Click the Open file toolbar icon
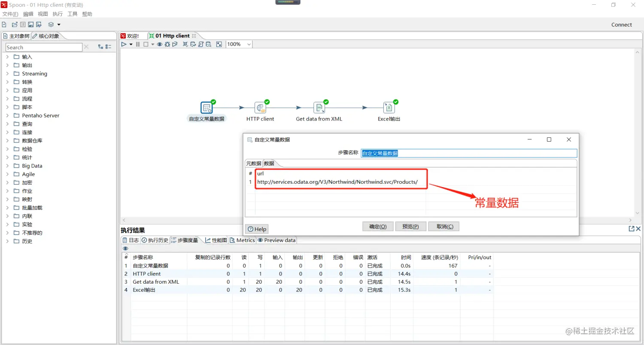 [x=15, y=24]
